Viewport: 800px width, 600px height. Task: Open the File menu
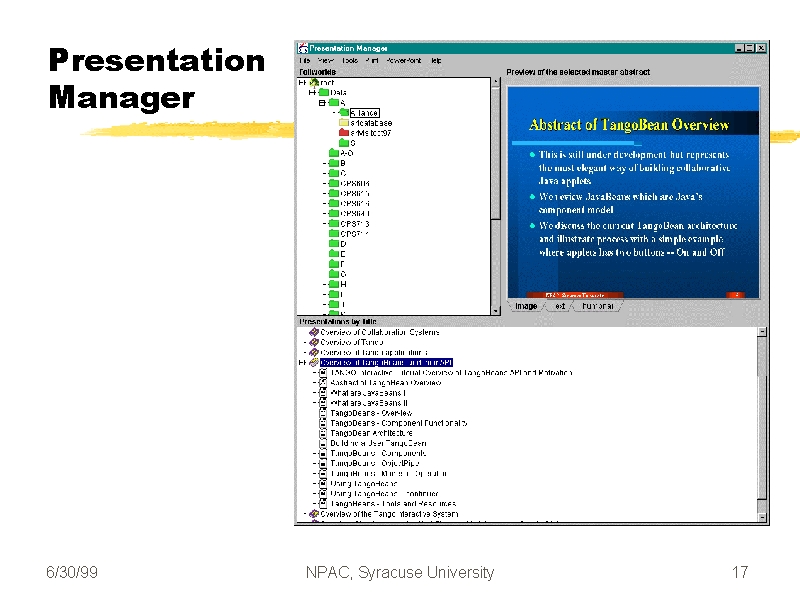(x=305, y=61)
